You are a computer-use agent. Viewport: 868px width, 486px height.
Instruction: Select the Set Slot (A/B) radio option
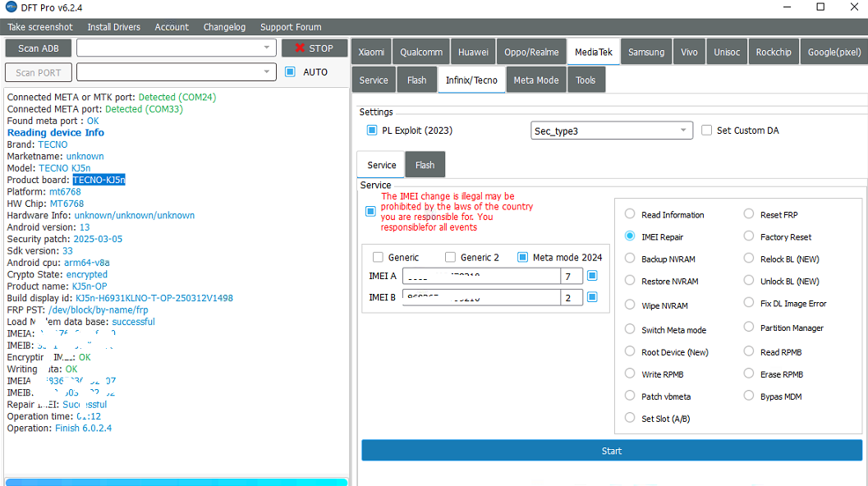pyautogui.click(x=629, y=417)
